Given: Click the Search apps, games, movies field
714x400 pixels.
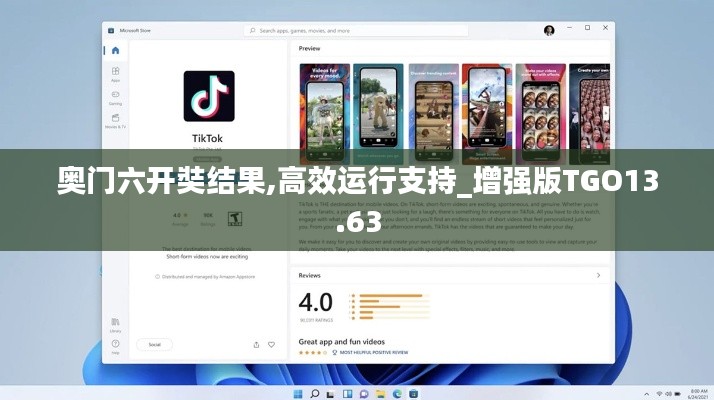Looking at the screenshot, I should pos(356,31).
